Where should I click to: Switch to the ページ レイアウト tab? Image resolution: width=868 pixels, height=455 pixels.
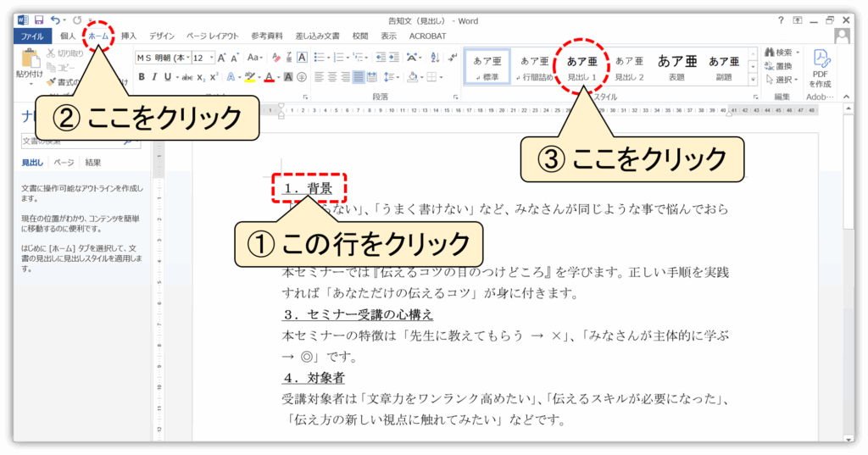point(213,36)
